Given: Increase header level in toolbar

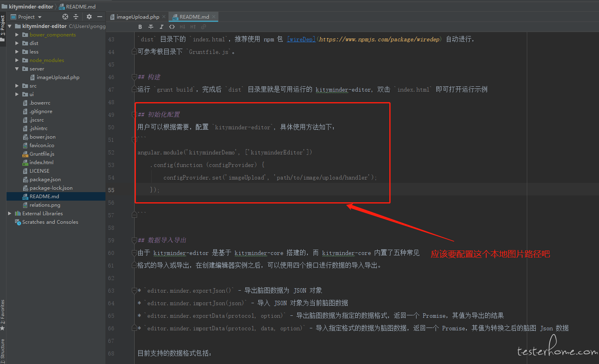Looking at the screenshot, I should pyautogui.click(x=193, y=27).
